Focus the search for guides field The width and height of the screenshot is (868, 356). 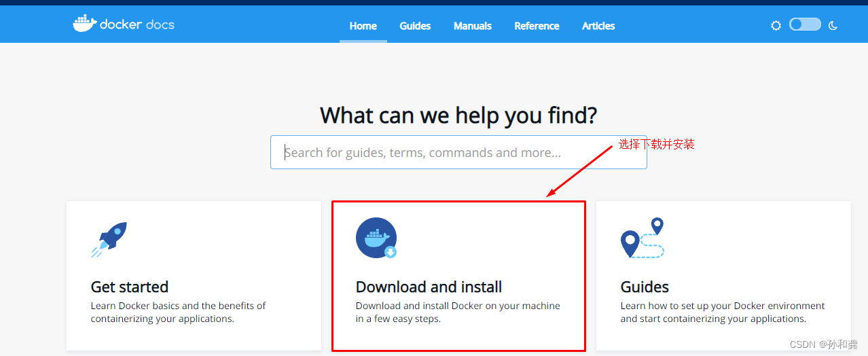(458, 152)
